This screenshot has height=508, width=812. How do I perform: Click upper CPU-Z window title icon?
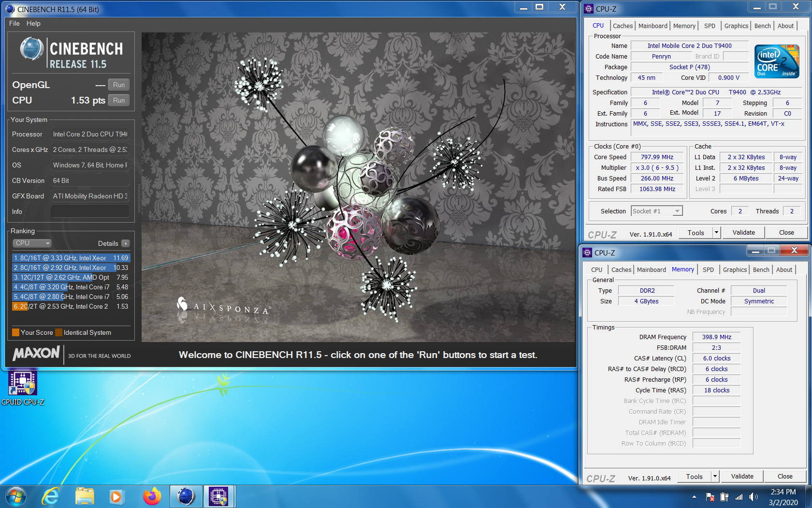point(589,9)
